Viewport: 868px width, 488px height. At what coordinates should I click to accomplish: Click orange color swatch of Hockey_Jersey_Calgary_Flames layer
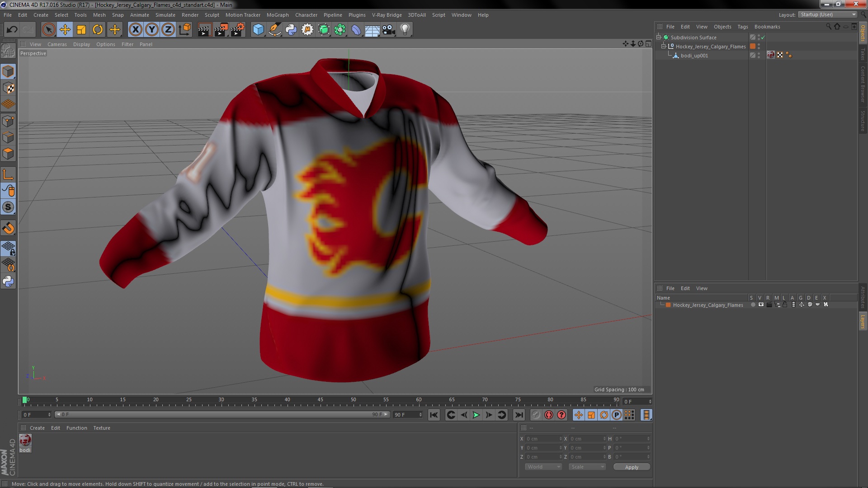point(668,305)
